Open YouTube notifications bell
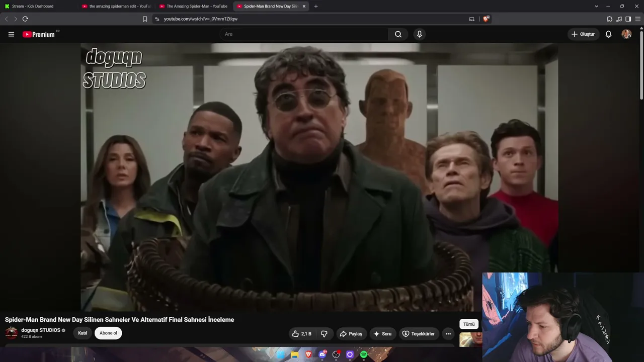 608,34
